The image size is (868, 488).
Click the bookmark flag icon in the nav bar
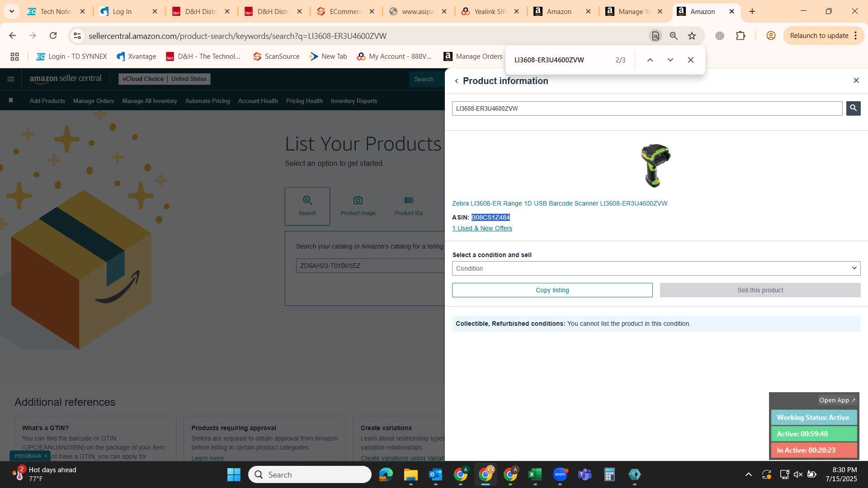tap(11, 101)
